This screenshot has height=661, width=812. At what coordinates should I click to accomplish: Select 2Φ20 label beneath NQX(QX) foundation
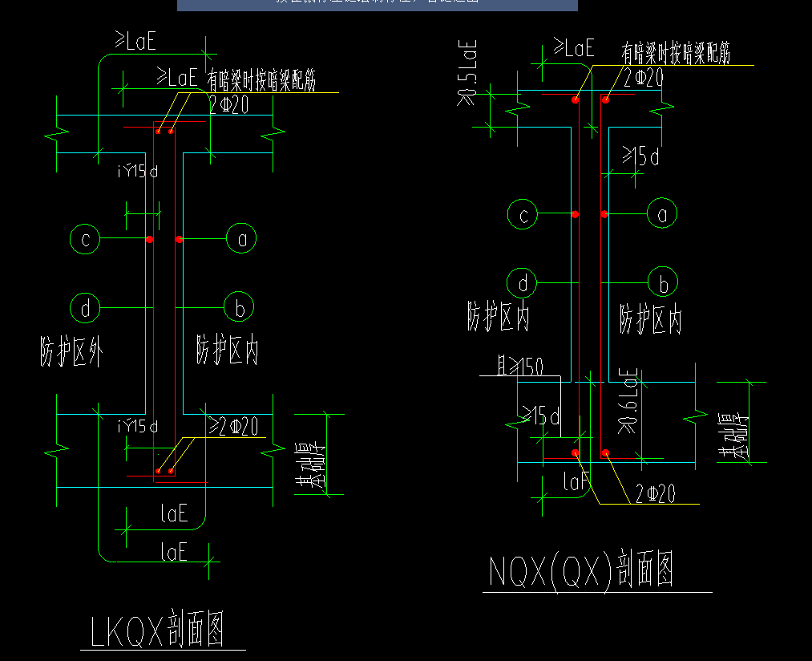click(655, 494)
